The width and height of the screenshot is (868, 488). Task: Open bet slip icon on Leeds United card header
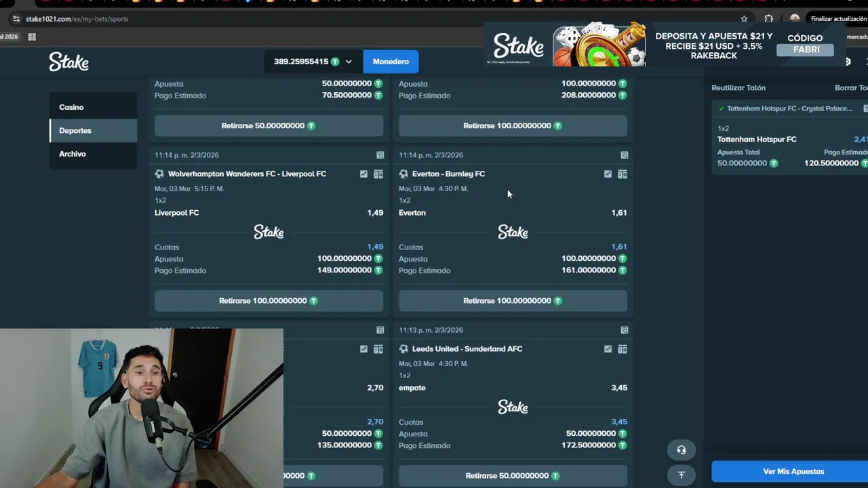624,330
